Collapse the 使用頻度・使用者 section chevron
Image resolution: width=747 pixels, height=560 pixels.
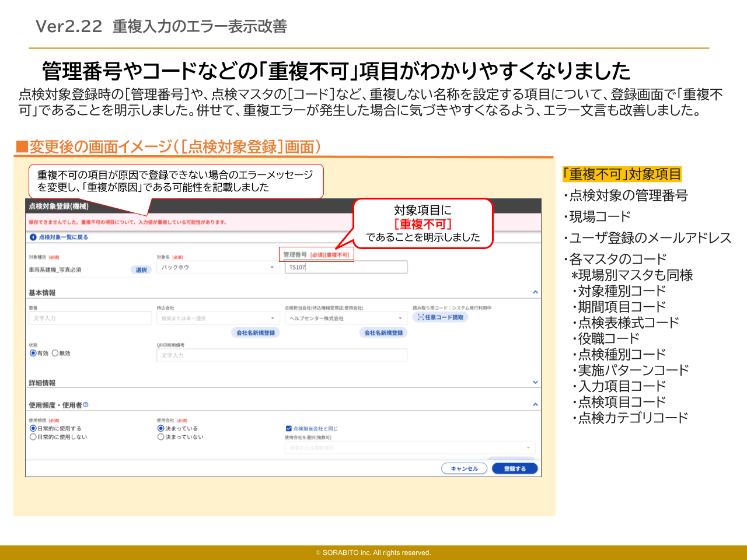pyautogui.click(x=535, y=404)
